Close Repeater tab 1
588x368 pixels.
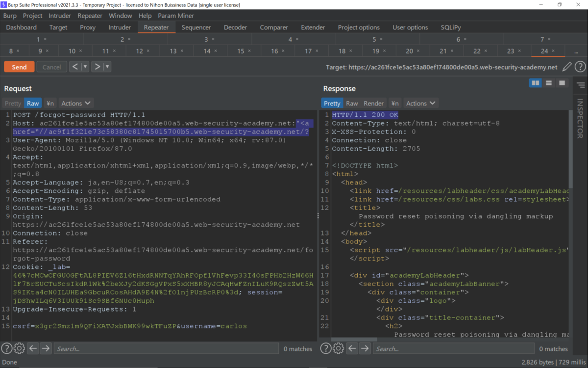46,39
